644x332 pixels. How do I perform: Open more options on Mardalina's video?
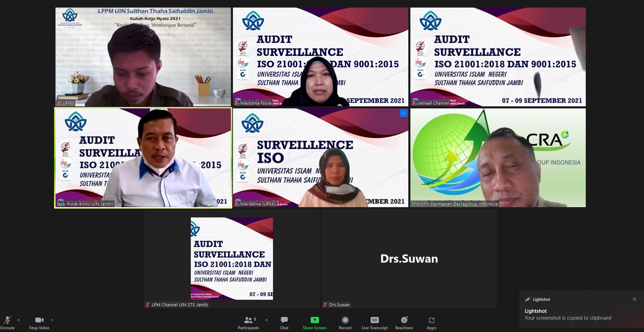pos(403,113)
